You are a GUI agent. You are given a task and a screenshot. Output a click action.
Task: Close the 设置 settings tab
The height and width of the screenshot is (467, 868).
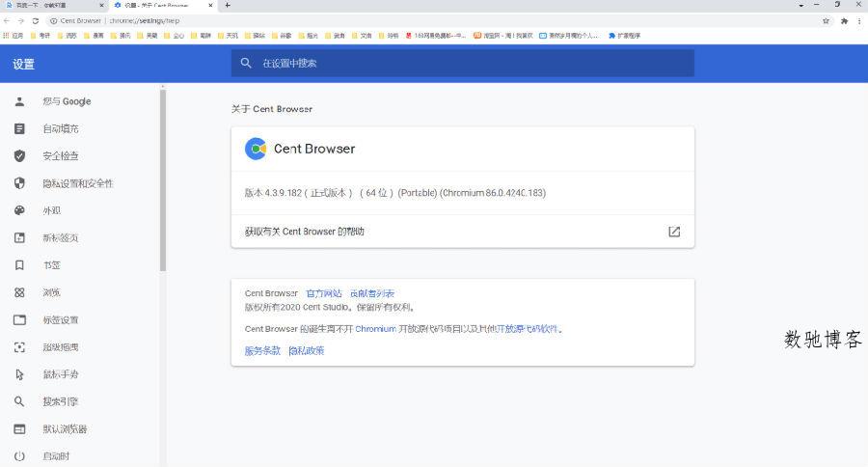(210, 5)
